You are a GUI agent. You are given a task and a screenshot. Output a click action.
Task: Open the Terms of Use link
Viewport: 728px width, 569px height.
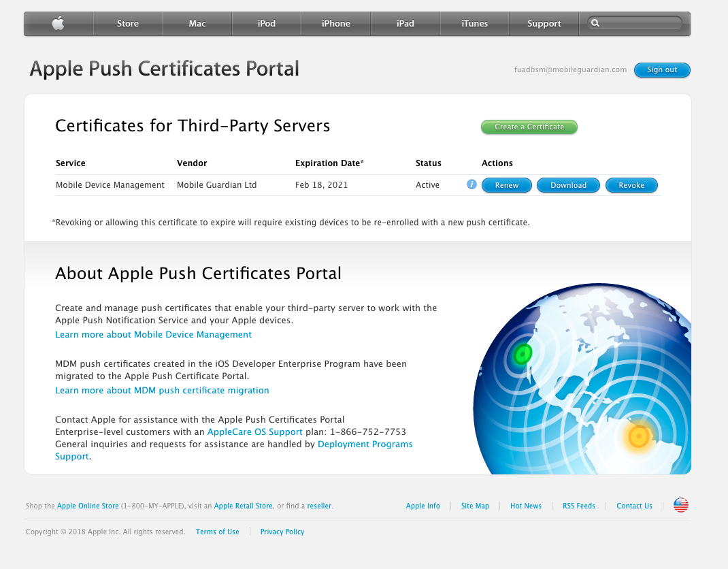[x=217, y=532]
